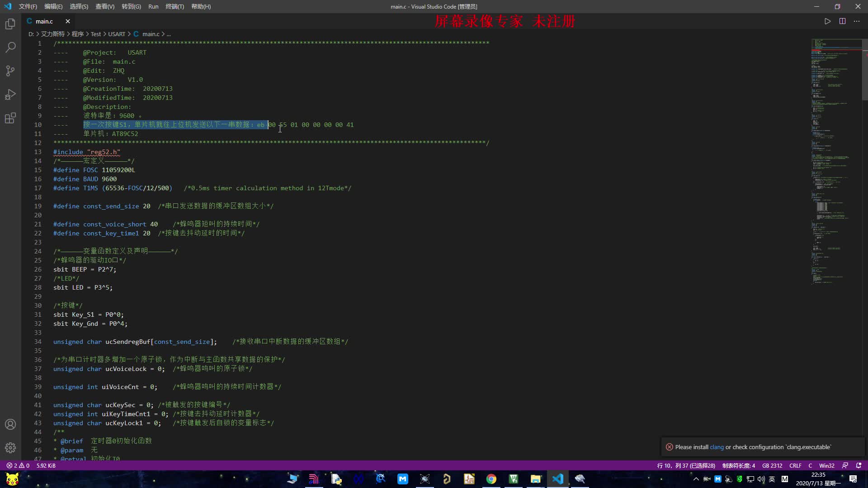Dismiss the clang error notification icon
This screenshot has width=868, height=488.
coord(669,447)
